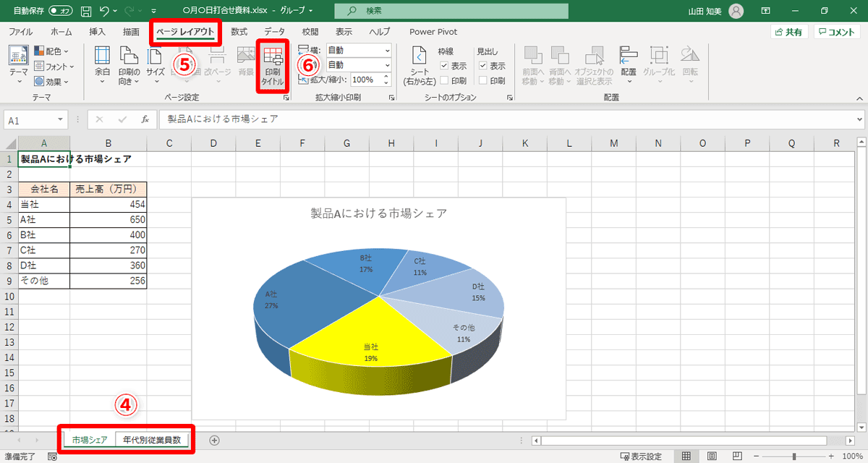Viewport: 868px width, 463px height.
Task: Enable 印刷 under 見出し to print headings
Action: click(x=482, y=79)
